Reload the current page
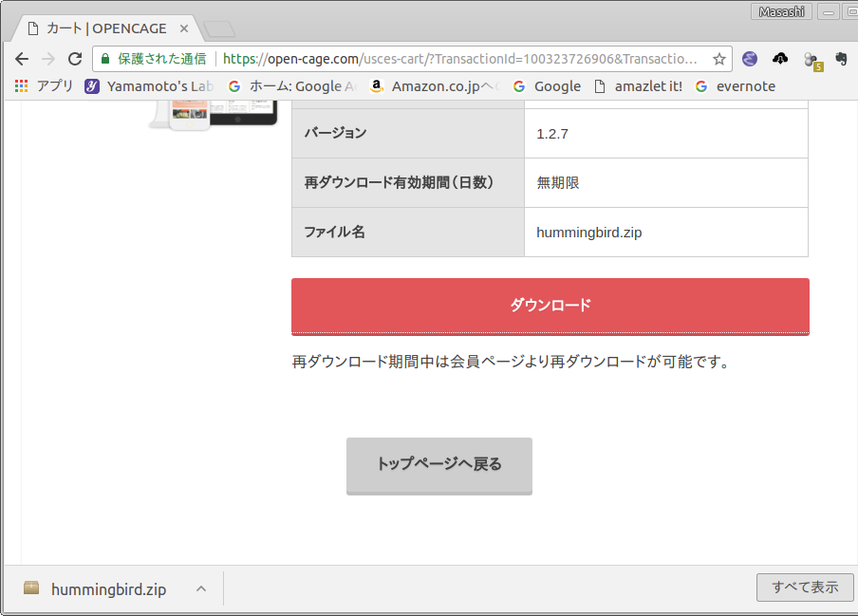 [74, 59]
